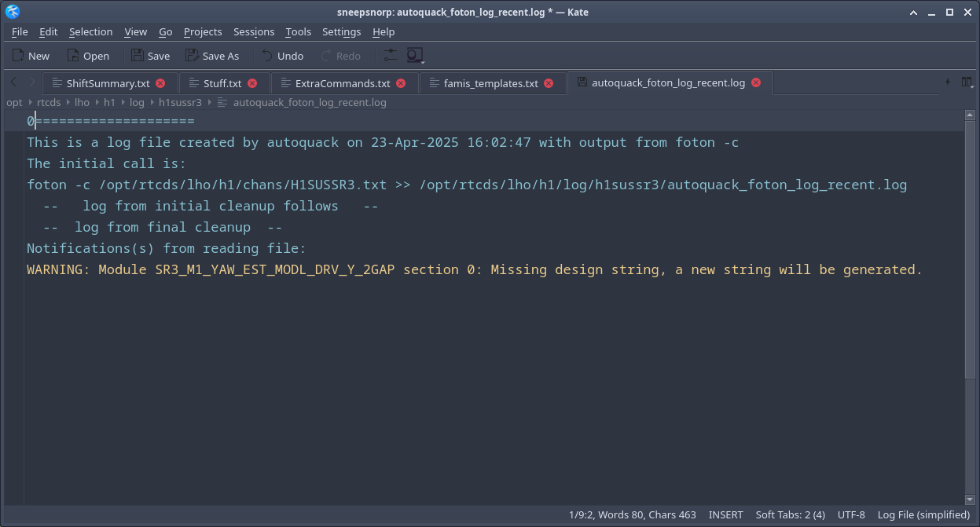Image resolution: width=980 pixels, height=527 pixels.
Task: Open the configuration sliders icon in the toolbar
Action: 391,56
